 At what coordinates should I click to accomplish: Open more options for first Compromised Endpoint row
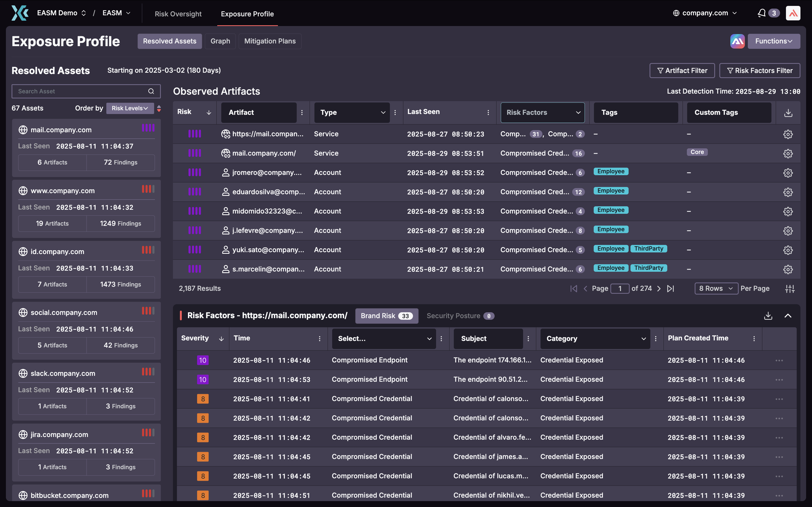click(779, 361)
